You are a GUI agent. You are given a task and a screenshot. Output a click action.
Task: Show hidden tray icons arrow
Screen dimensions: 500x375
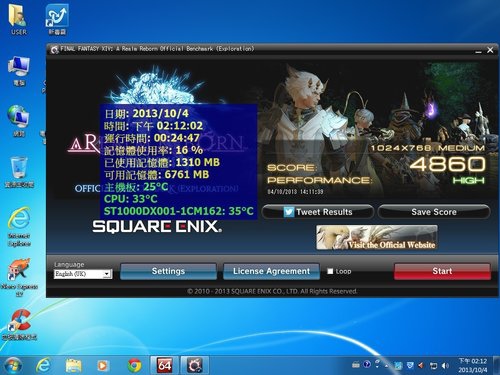pos(387,365)
